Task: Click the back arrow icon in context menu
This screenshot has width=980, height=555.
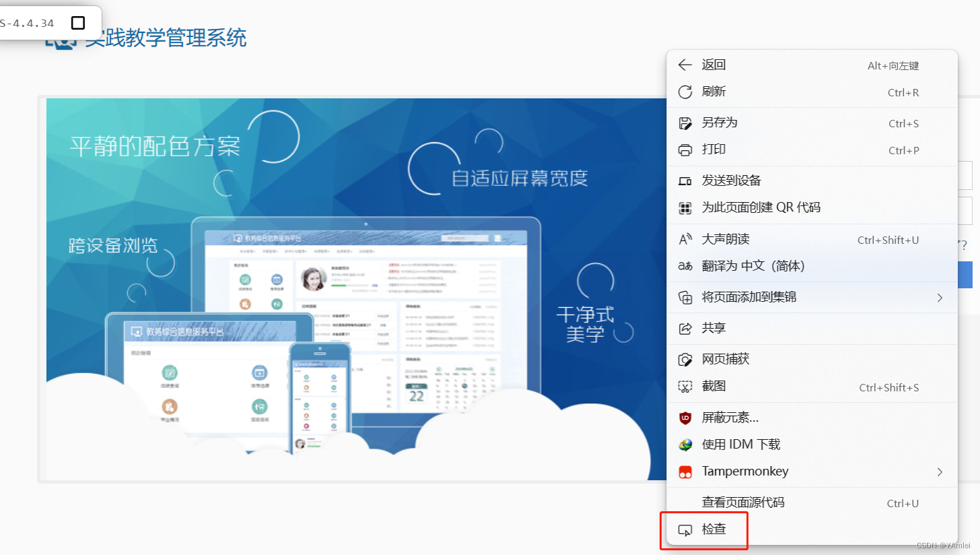Action: coord(685,65)
